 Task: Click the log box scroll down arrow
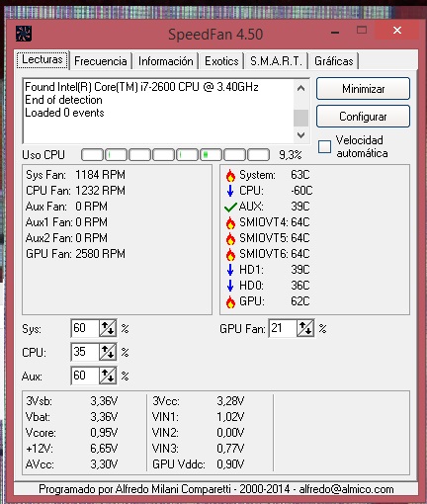[300, 135]
